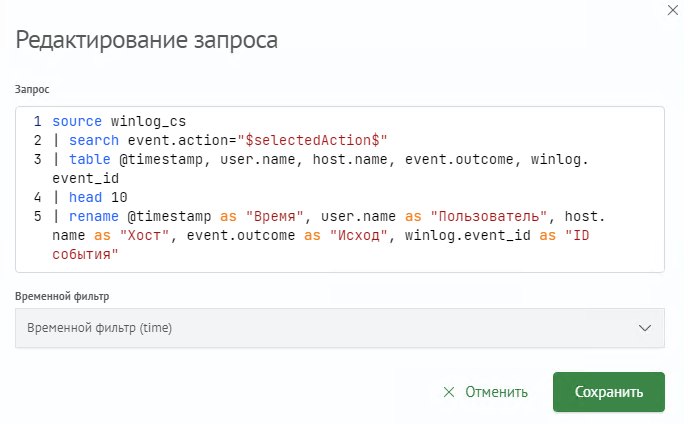This screenshot has width=684, height=424.
Task: Open the Временной фильтр (time) dropdown
Action: click(x=340, y=328)
